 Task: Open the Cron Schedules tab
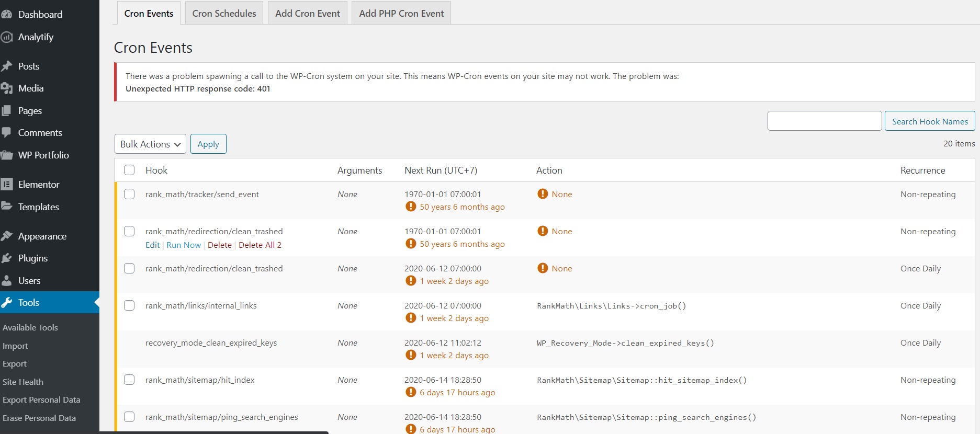224,13
